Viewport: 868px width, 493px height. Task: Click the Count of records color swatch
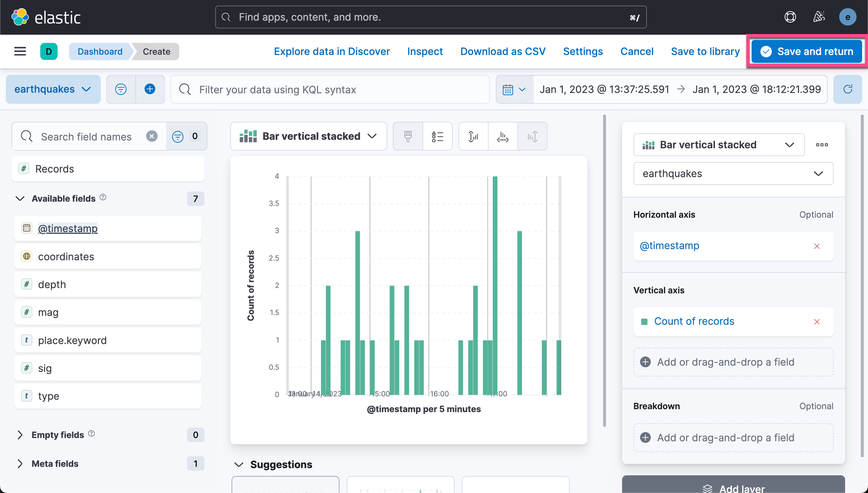click(644, 322)
